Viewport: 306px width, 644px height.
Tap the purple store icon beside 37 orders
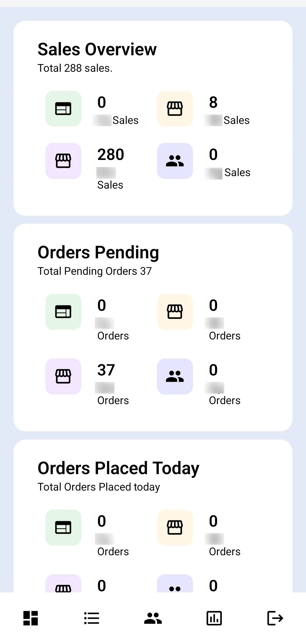pyautogui.click(x=63, y=376)
